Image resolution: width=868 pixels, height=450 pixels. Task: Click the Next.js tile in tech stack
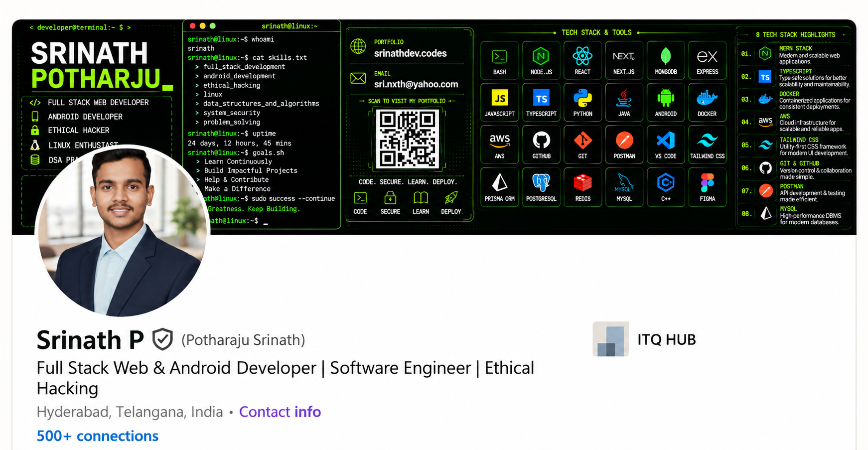(x=624, y=60)
